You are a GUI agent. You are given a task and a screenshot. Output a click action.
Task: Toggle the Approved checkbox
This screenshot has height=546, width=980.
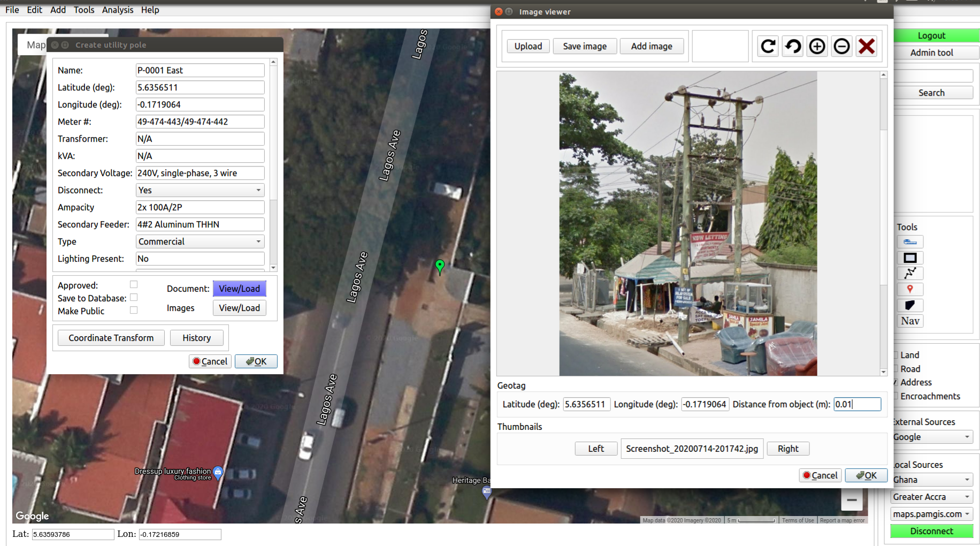coord(134,285)
